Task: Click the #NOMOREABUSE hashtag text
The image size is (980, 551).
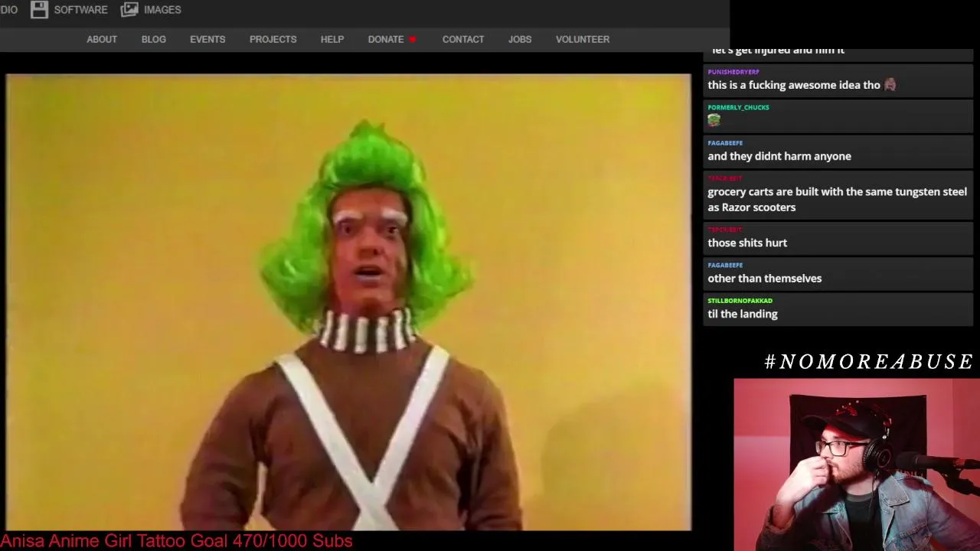Action: pyautogui.click(x=869, y=362)
